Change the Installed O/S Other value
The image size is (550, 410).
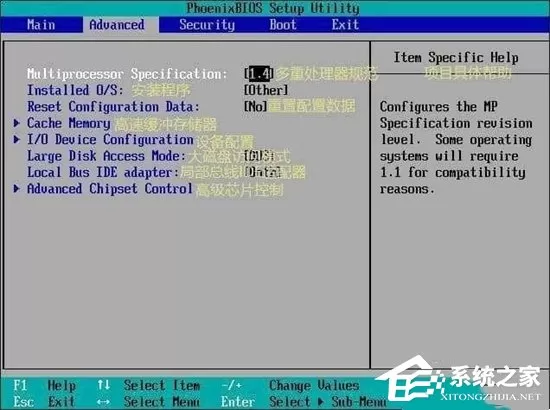266,90
